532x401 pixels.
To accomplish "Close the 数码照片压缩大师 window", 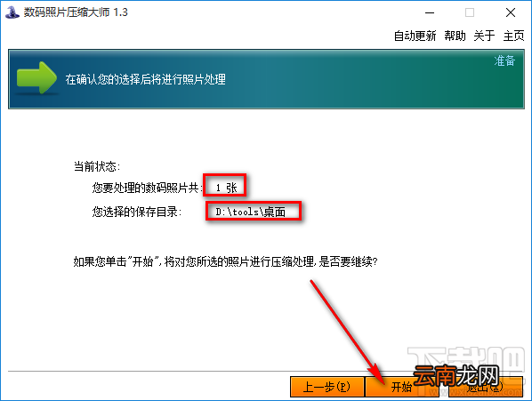I will click(x=511, y=12).
